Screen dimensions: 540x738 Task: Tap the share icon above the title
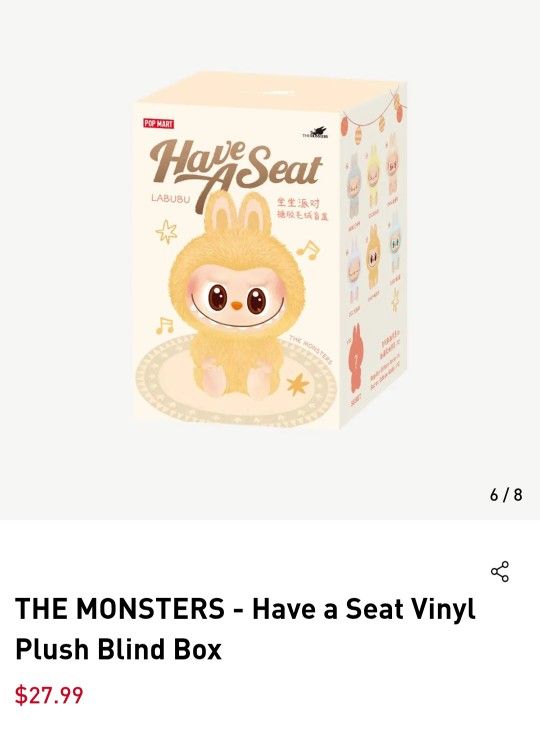tap(500, 571)
